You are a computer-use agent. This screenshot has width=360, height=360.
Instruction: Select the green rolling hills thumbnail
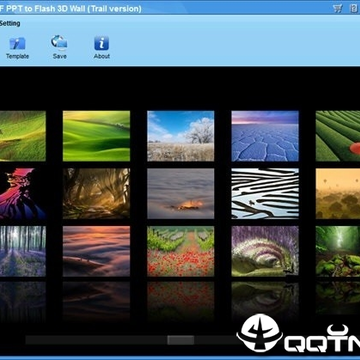point(96,136)
